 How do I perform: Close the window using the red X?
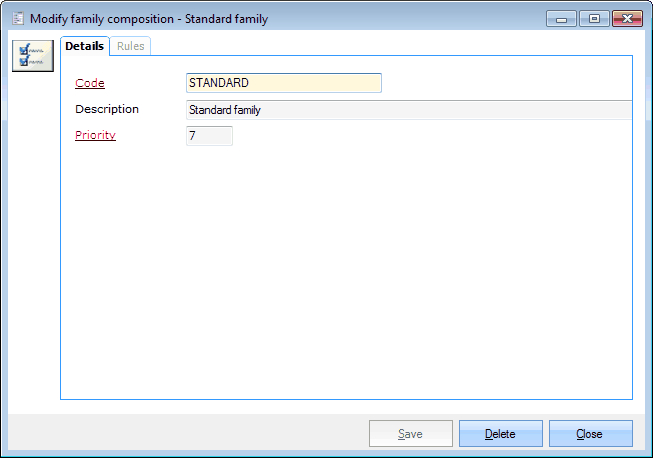(x=626, y=18)
